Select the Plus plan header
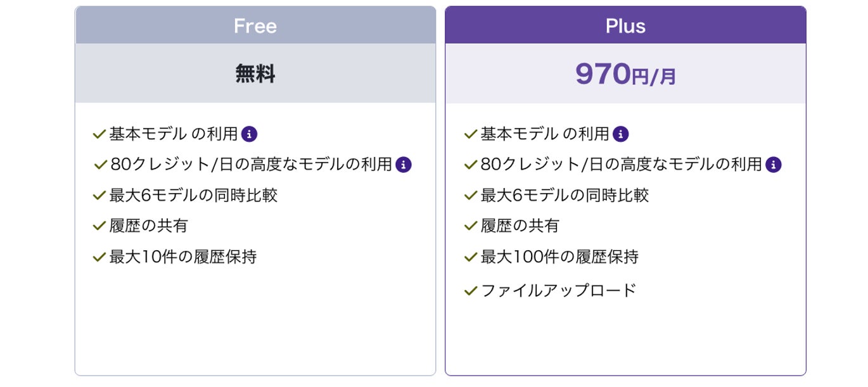Image resolution: width=868 pixels, height=387 pixels. (625, 26)
